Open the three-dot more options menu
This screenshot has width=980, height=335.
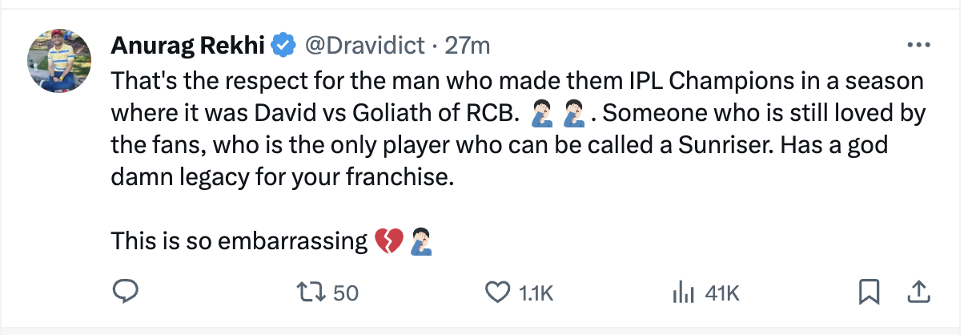click(x=918, y=46)
